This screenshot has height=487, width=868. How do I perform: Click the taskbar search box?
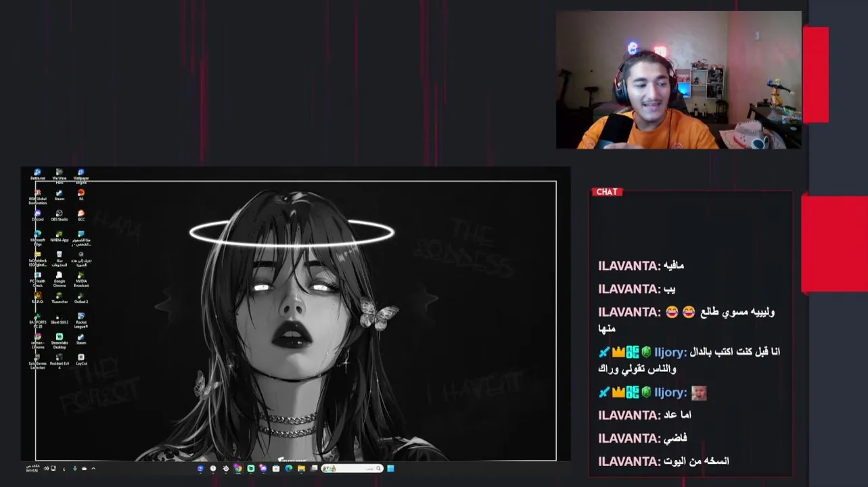pos(352,468)
